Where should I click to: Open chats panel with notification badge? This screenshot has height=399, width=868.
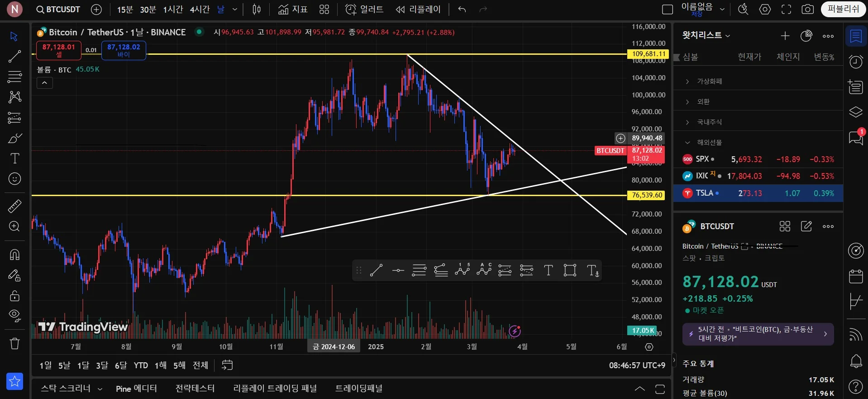coord(856,137)
